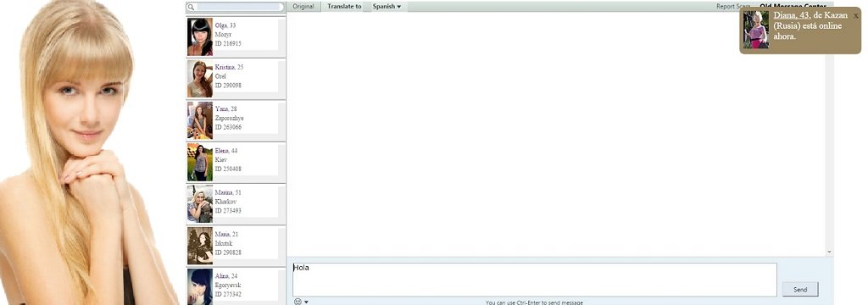Open the Diana, 43 profile link
Viewport: 868px width, 305px height.
click(x=793, y=16)
